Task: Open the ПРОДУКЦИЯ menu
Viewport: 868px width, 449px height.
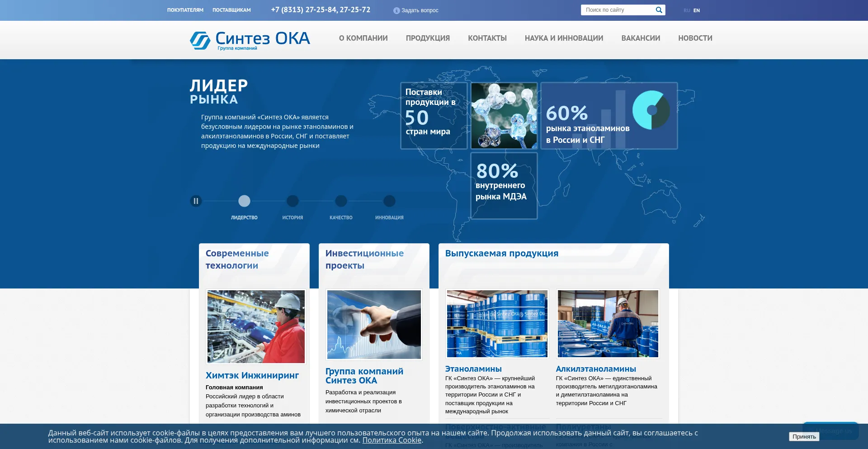Action: tap(428, 38)
